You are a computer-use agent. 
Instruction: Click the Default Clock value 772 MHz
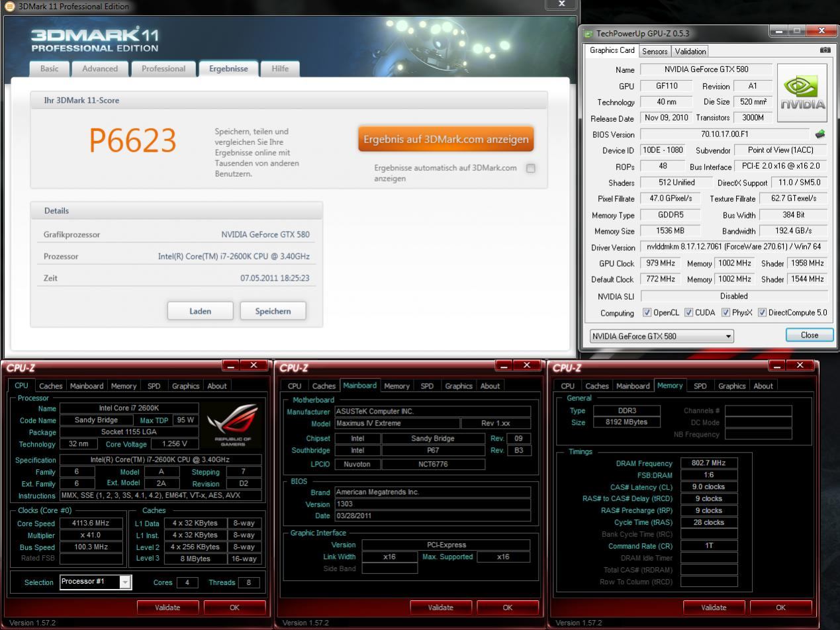coord(661,279)
